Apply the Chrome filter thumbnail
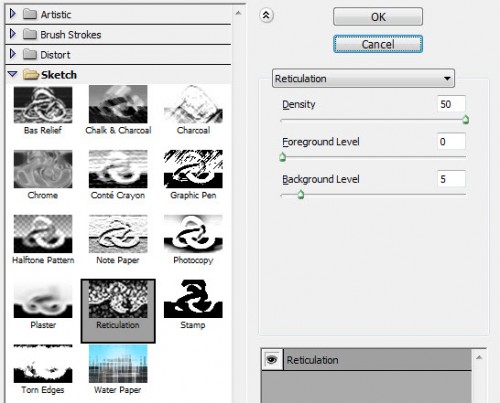 pos(43,169)
